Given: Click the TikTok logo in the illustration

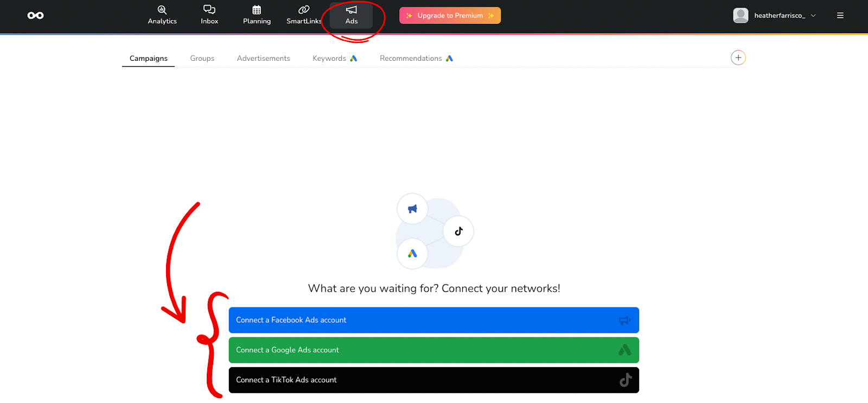Looking at the screenshot, I should click(458, 231).
